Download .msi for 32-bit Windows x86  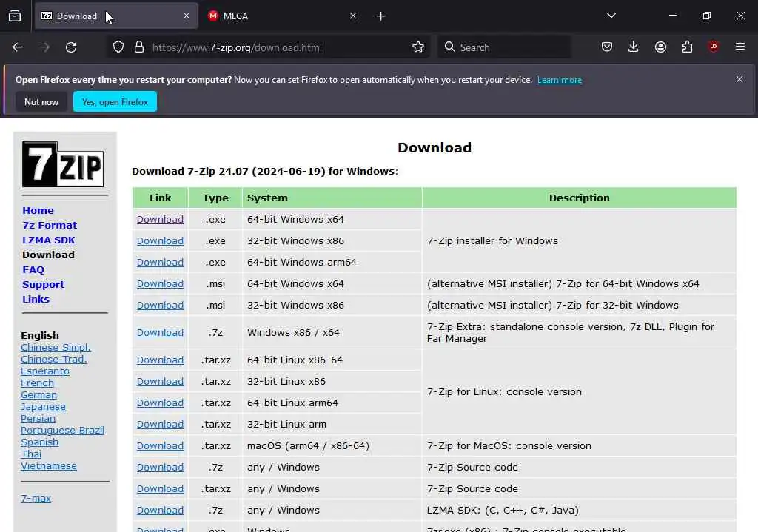coord(160,306)
